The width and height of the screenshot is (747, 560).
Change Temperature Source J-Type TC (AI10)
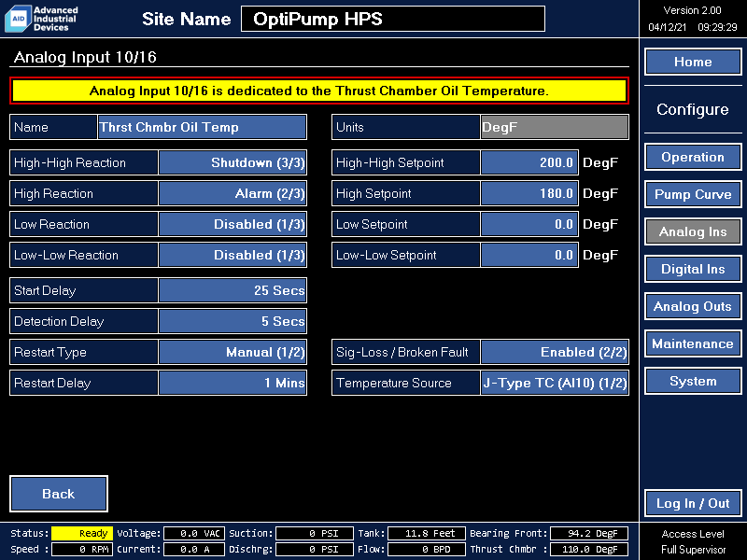[555, 383]
